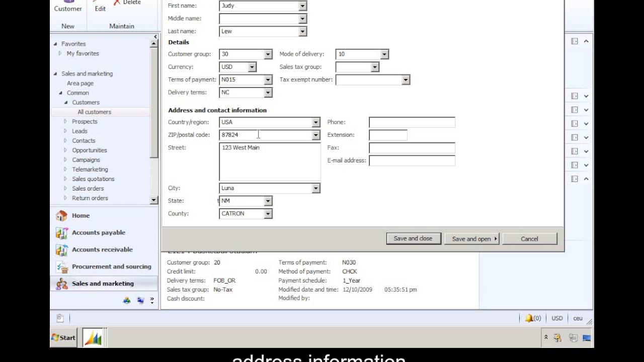Open the Customer group dropdown
This screenshot has width=644, height=362.
(x=268, y=54)
